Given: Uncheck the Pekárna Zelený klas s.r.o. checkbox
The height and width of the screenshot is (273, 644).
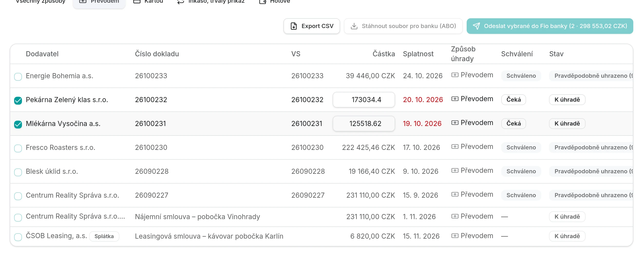Looking at the screenshot, I should (x=18, y=100).
